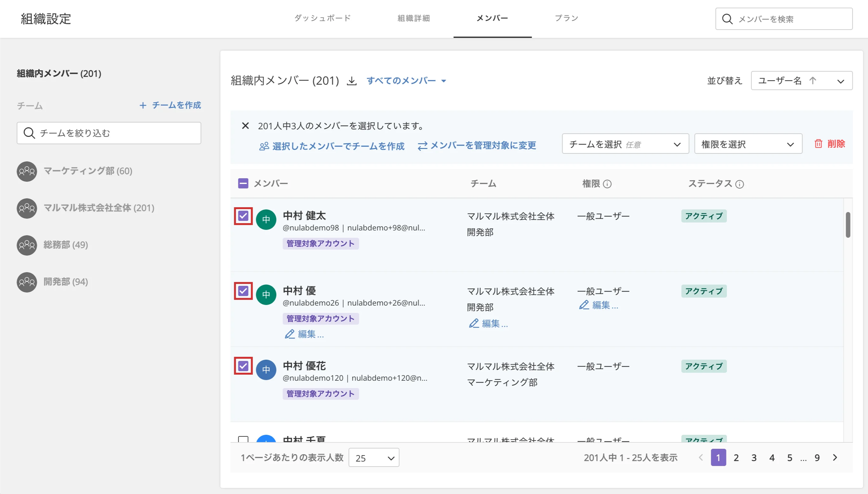Viewport: 868px width, 494px height.
Task: Focus the チームを絞り込む input field
Action: (x=109, y=133)
